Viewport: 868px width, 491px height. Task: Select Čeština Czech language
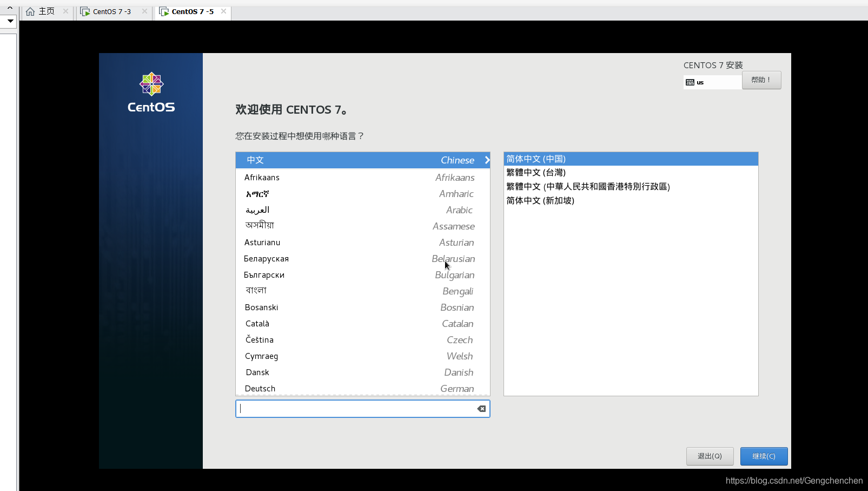coord(363,340)
